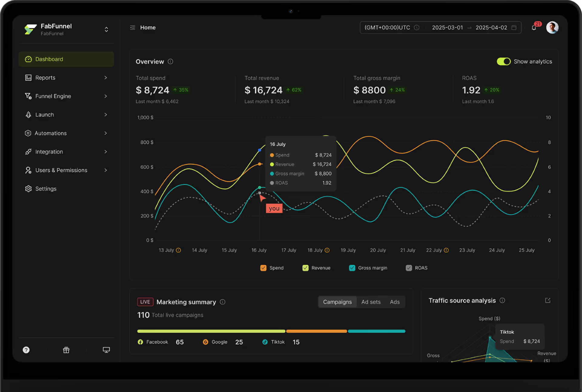Screen dimensions: 582x392
Task: Open Settings in the sidebar
Action: point(46,189)
